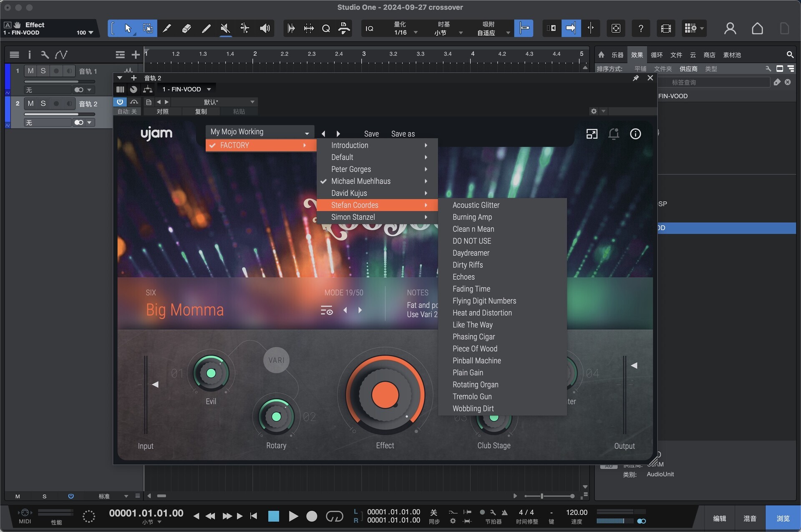Toggle Snap to grid button in toolbar
The width and height of the screenshot is (801, 532).
pyautogui.click(x=524, y=28)
